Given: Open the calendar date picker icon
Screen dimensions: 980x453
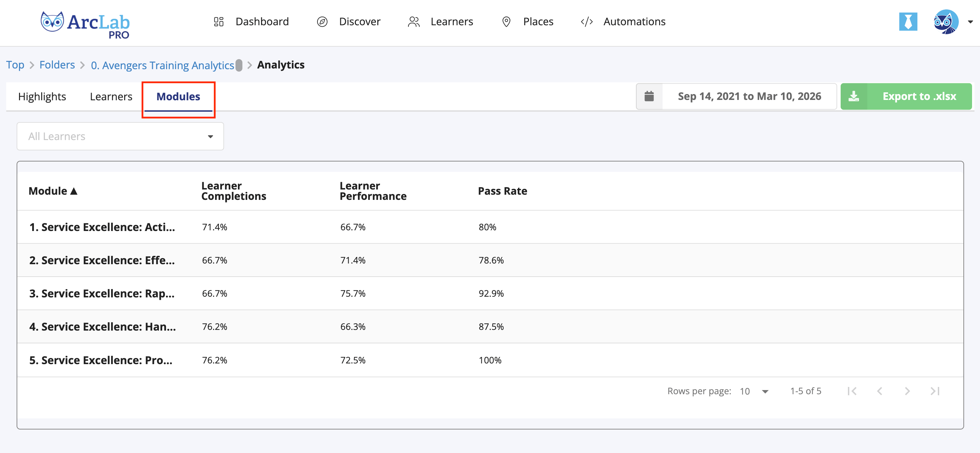Looking at the screenshot, I should coord(649,96).
